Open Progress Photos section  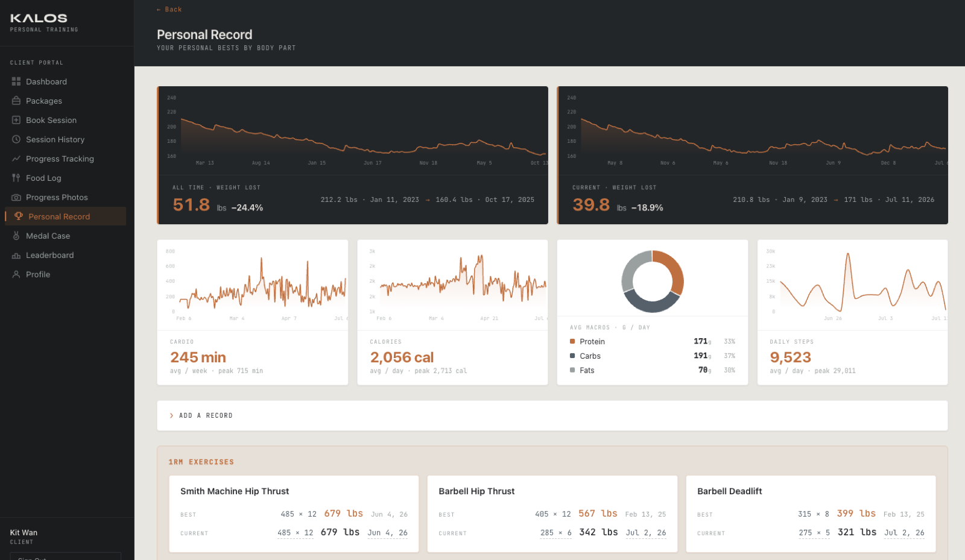(x=65, y=197)
